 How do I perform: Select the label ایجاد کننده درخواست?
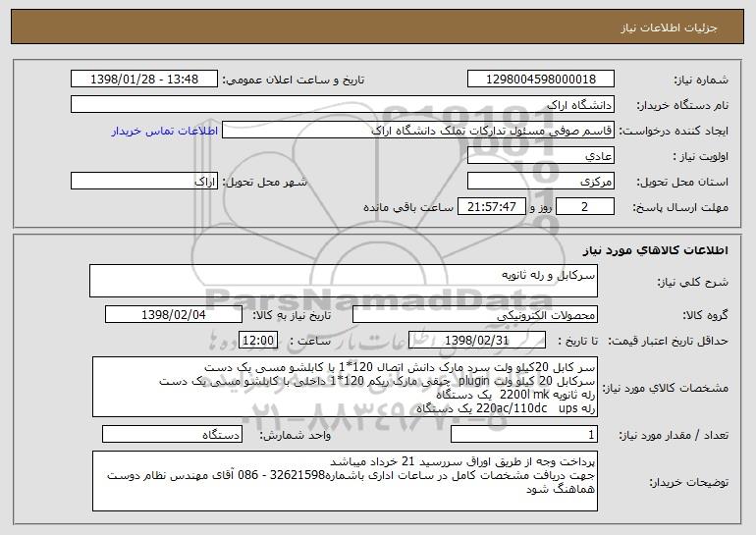click(674, 131)
